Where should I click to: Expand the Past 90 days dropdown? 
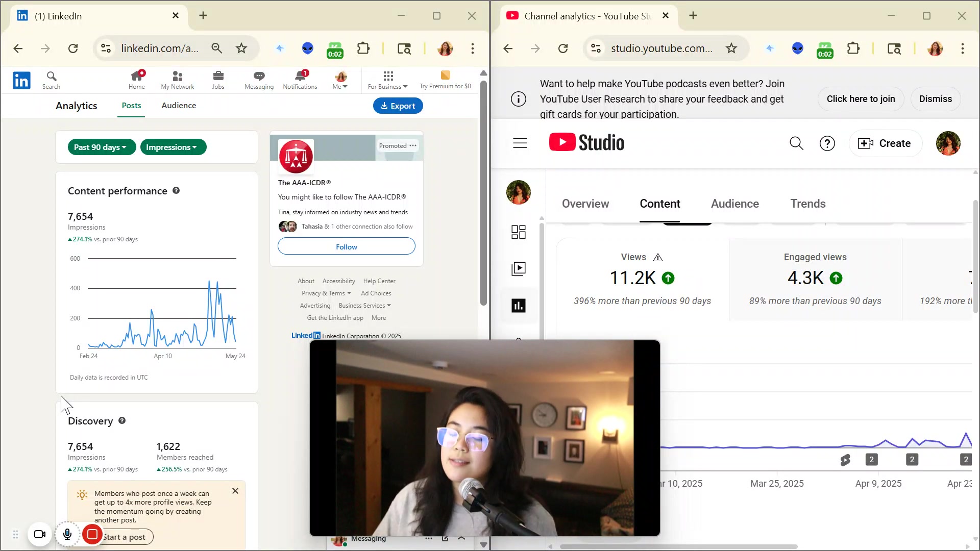101,147
